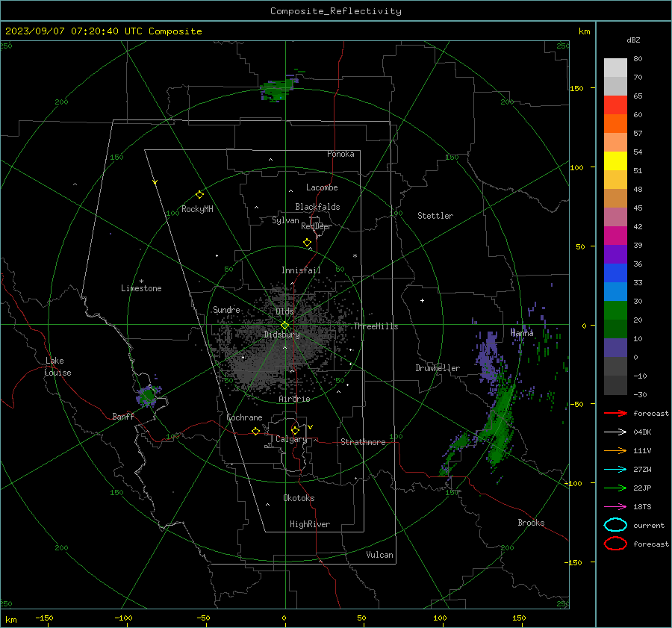Screen dimensions: 672x628
Task: Click the Stettler city label
Action: point(435,216)
